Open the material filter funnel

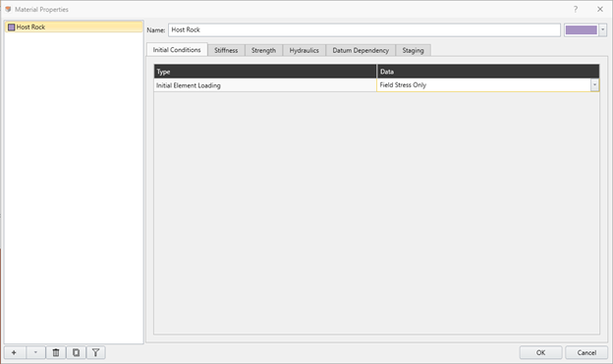tap(95, 352)
